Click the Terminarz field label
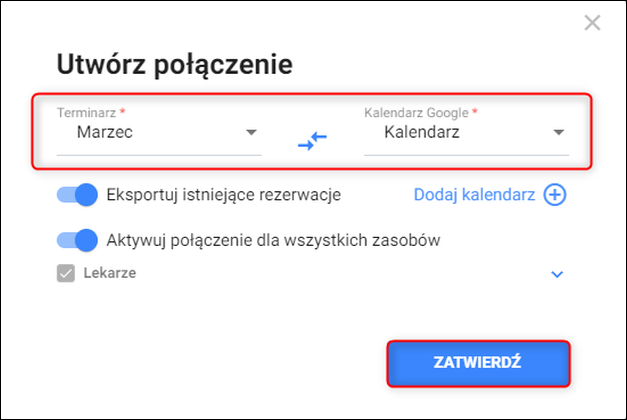 tap(86, 113)
